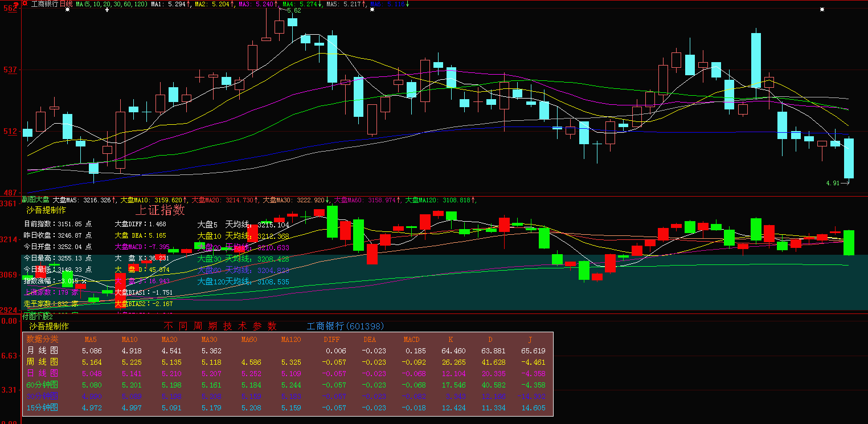Click the white plus marker above the chart
The image size is (868, 424).
(107, 10)
